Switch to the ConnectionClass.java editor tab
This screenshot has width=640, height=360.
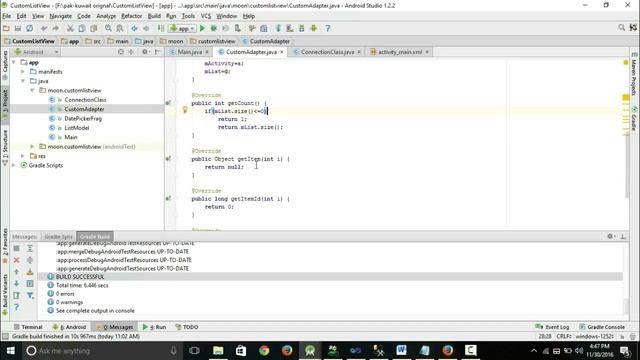point(327,52)
